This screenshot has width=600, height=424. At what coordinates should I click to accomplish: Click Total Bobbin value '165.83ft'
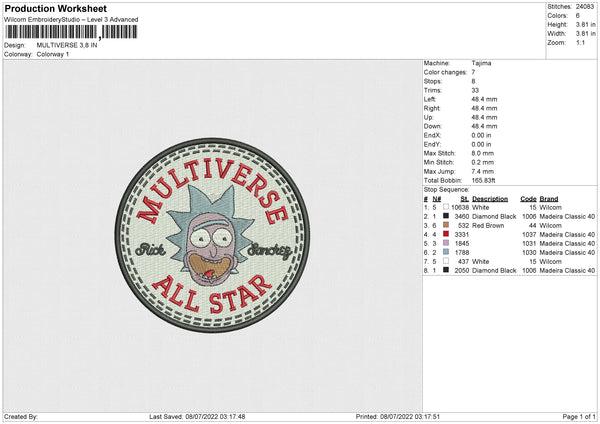coord(483,180)
